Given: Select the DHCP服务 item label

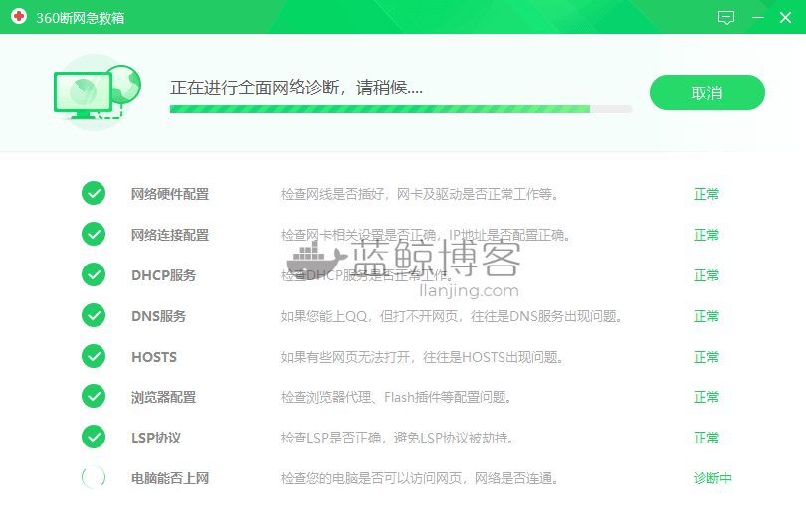Looking at the screenshot, I should tap(164, 275).
